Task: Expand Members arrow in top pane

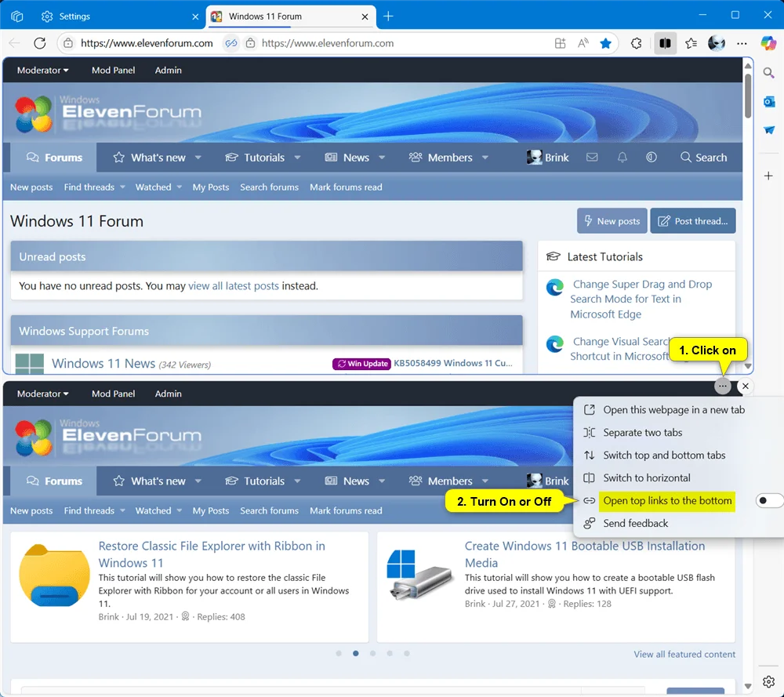Action: click(485, 158)
